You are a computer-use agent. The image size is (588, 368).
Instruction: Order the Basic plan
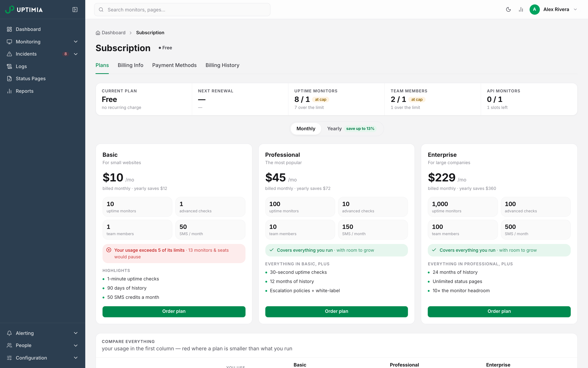(x=174, y=311)
